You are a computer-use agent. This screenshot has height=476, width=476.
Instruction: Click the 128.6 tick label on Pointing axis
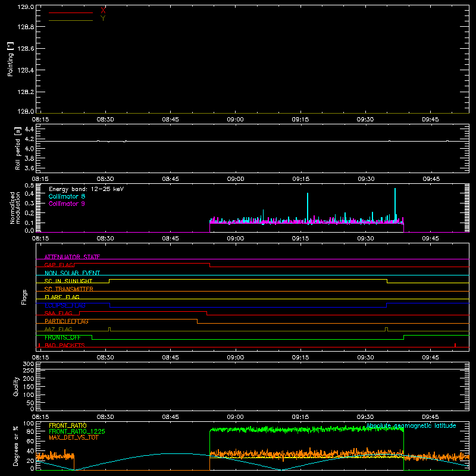(26, 48)
